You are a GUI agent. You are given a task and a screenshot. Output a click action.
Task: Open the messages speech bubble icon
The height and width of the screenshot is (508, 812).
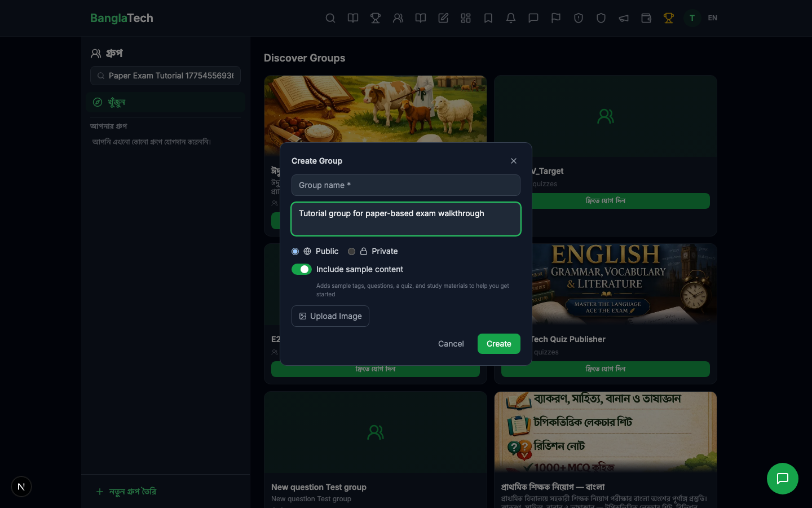(x=533, y=18)
